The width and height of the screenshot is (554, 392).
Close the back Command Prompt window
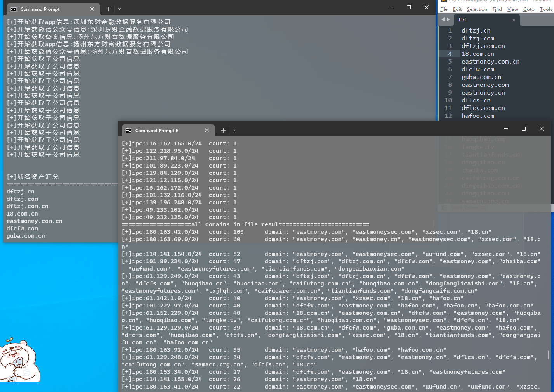427,7
